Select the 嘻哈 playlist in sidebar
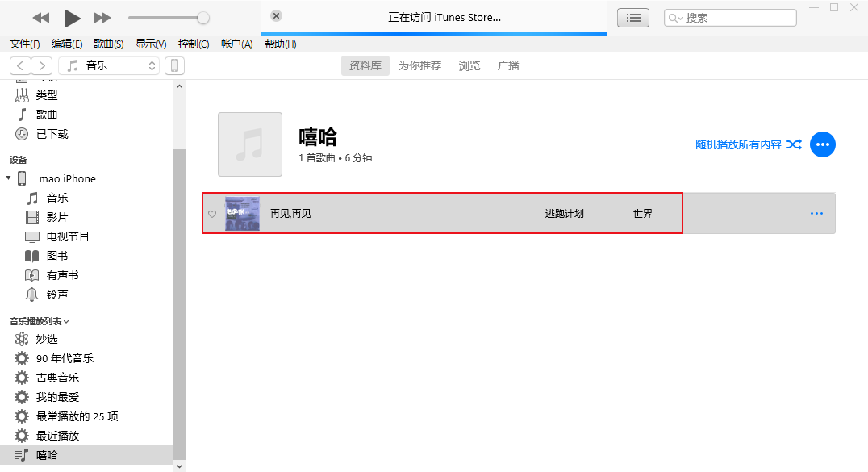 coord(86,455)
